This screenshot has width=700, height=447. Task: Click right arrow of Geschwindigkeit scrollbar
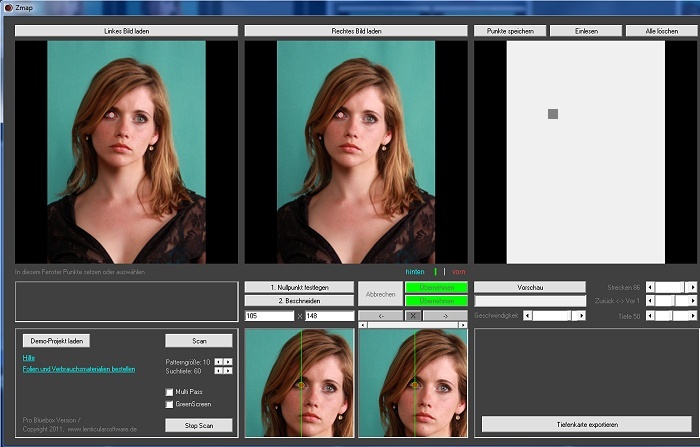[580, 315]
